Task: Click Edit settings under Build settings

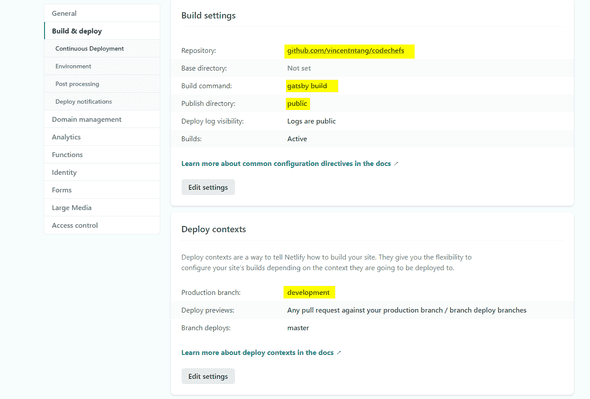Action: 208,187
